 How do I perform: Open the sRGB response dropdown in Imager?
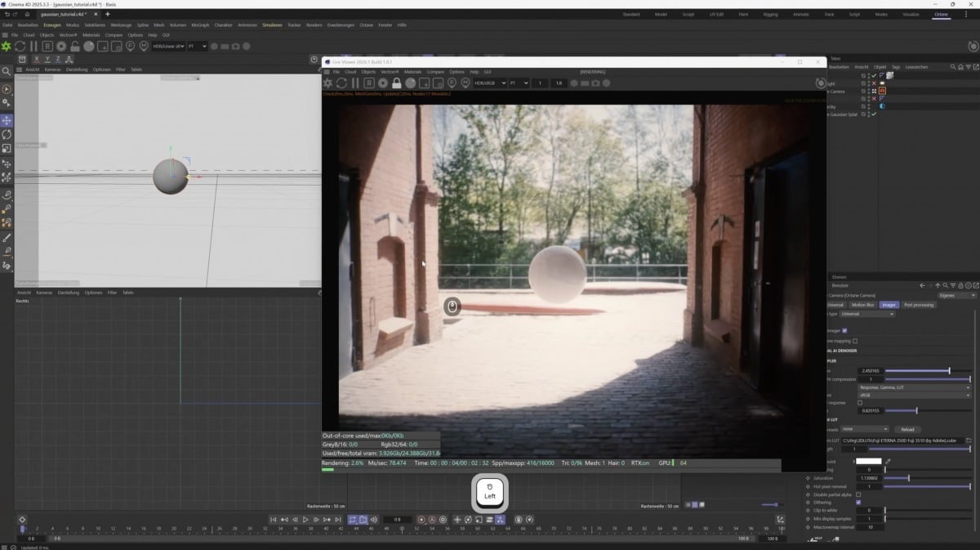click(x=914, y=395)
